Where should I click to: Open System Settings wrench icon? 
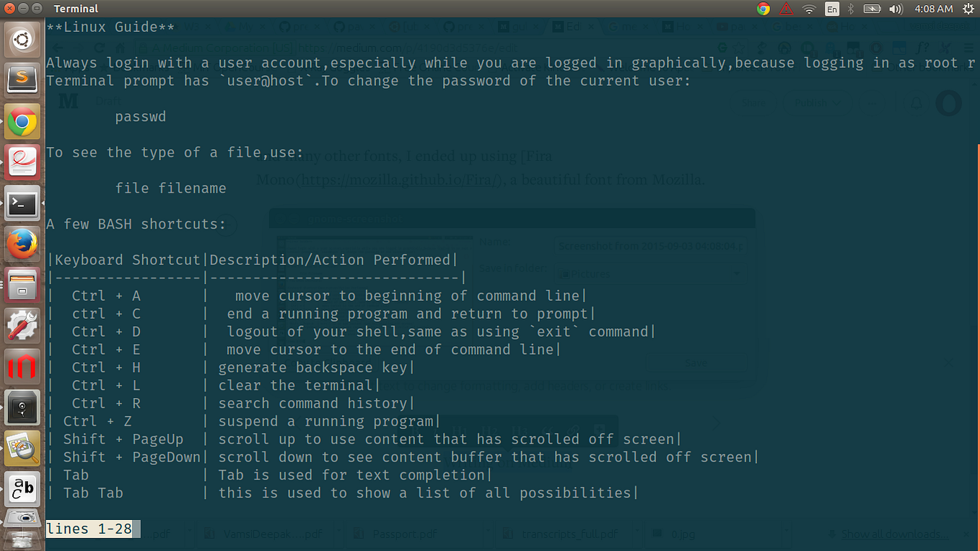click(22, 327)
